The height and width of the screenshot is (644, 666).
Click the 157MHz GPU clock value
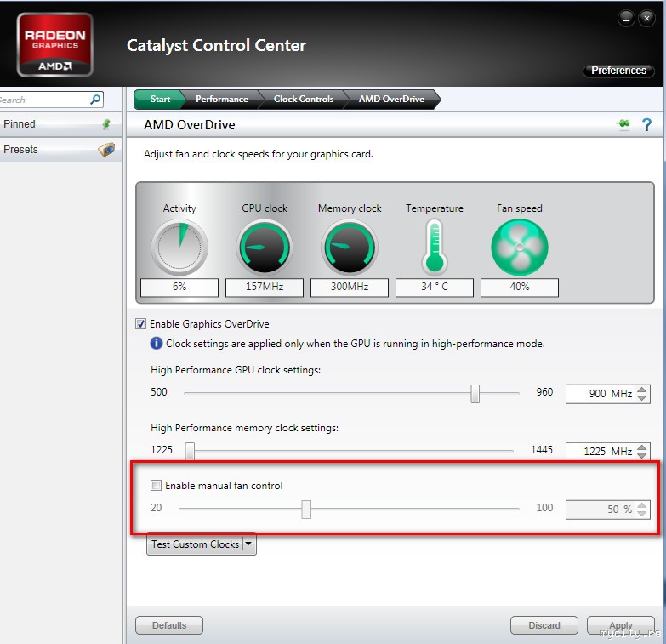tap(265, 287)
